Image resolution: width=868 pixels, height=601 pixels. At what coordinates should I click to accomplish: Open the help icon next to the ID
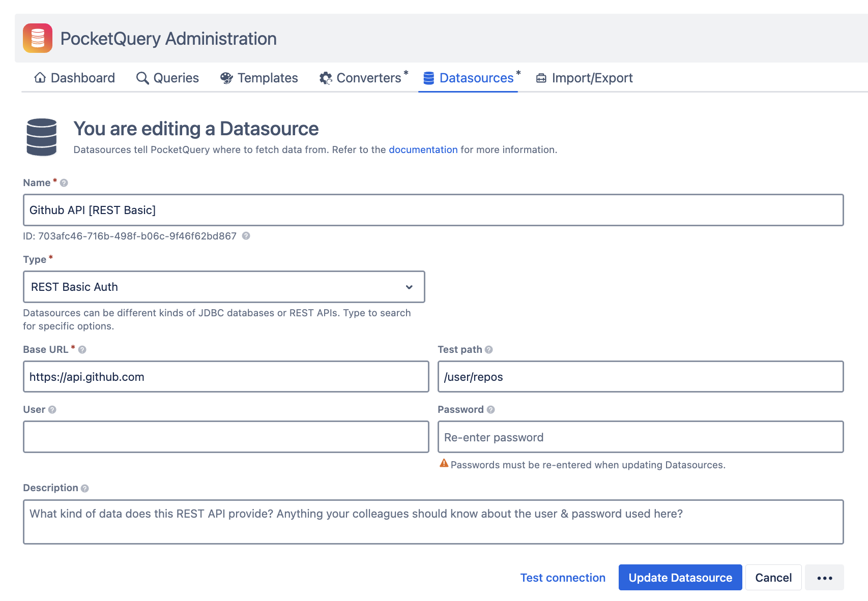coord(248,236)
